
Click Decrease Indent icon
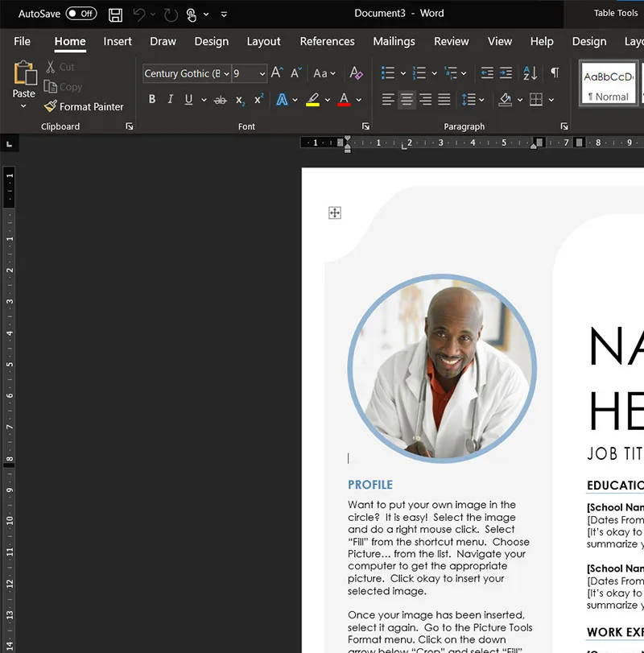487,73
